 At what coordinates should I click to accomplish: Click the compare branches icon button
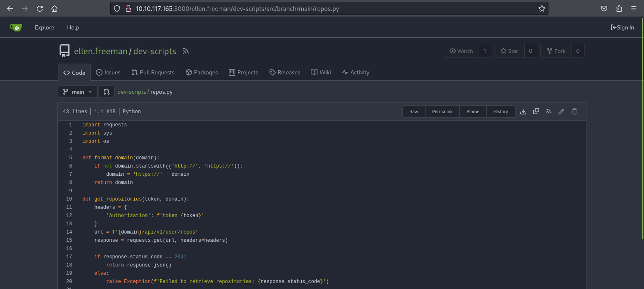point(106,92)
